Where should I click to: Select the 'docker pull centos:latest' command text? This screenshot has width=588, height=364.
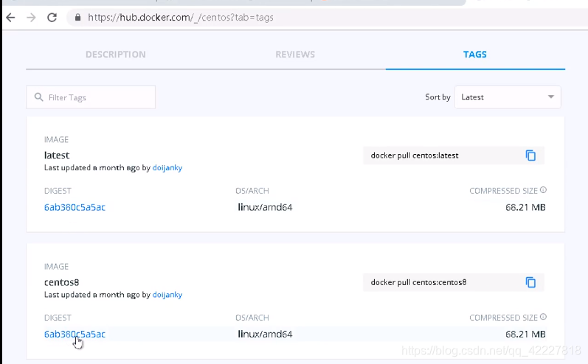[415, 155]
